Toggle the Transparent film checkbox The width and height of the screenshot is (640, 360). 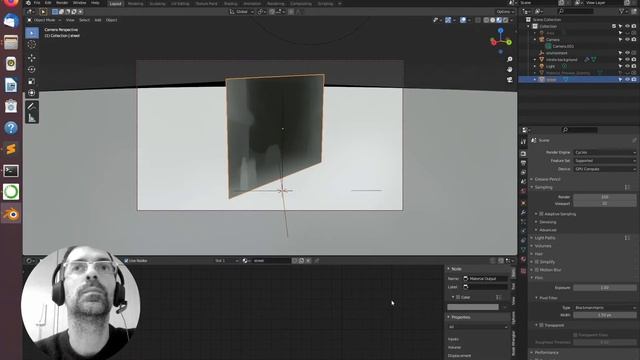pos(542,325)
